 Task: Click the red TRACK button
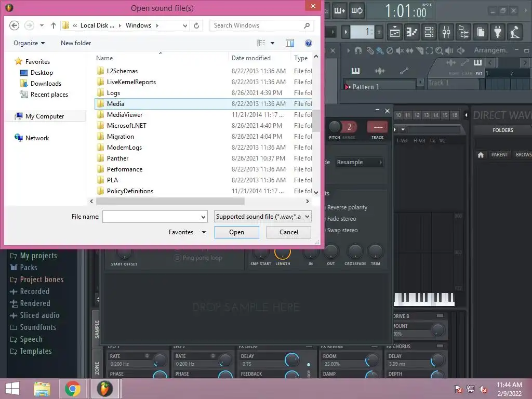(378, 127)
